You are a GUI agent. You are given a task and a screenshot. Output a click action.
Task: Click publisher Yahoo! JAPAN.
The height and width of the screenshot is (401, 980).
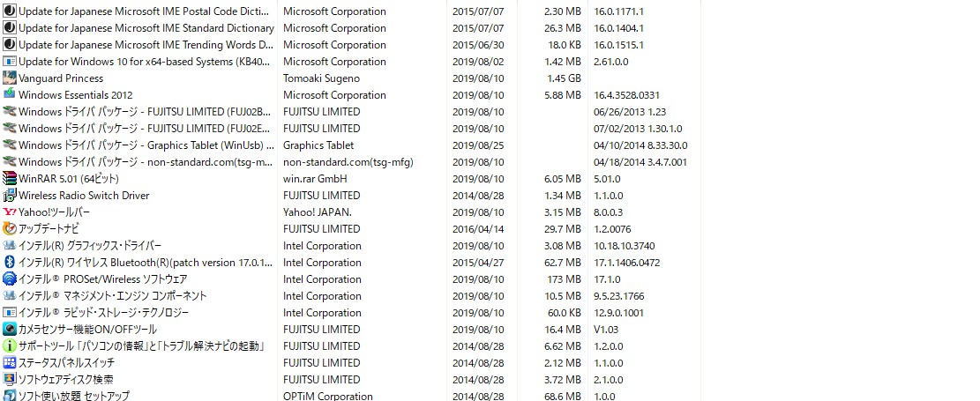[318, 212]
